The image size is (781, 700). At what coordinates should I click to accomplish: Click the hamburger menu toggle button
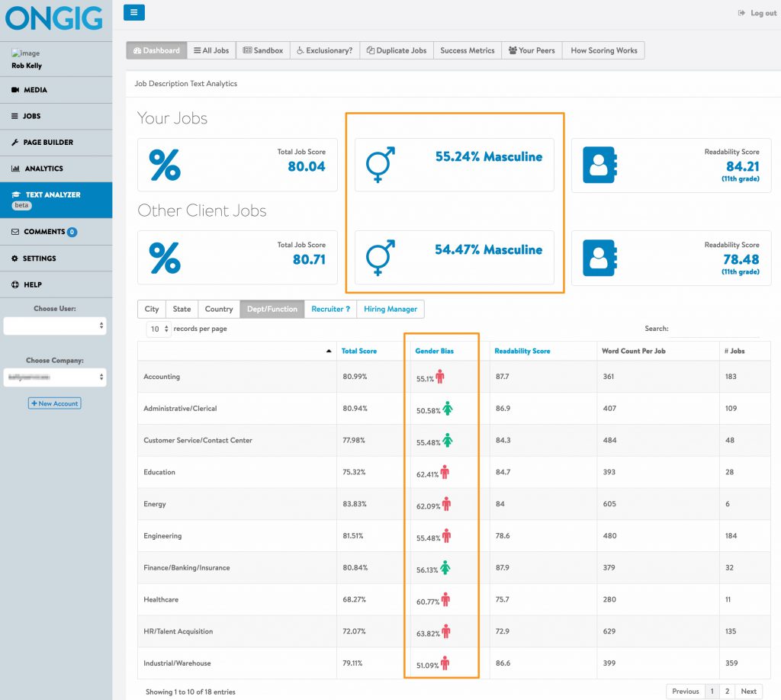133,12
